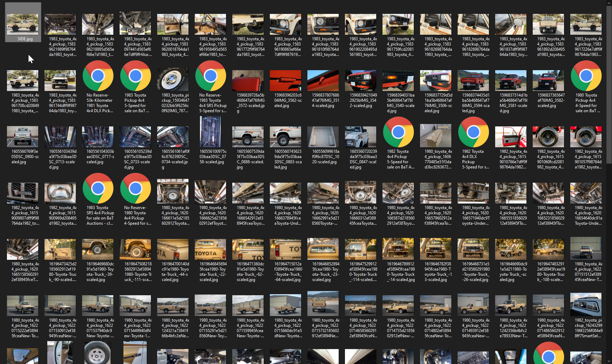The image size is (612, 364).
Task: Select thumbnail of IMG_3572-scaled.jpg
Action: point(248,81)
